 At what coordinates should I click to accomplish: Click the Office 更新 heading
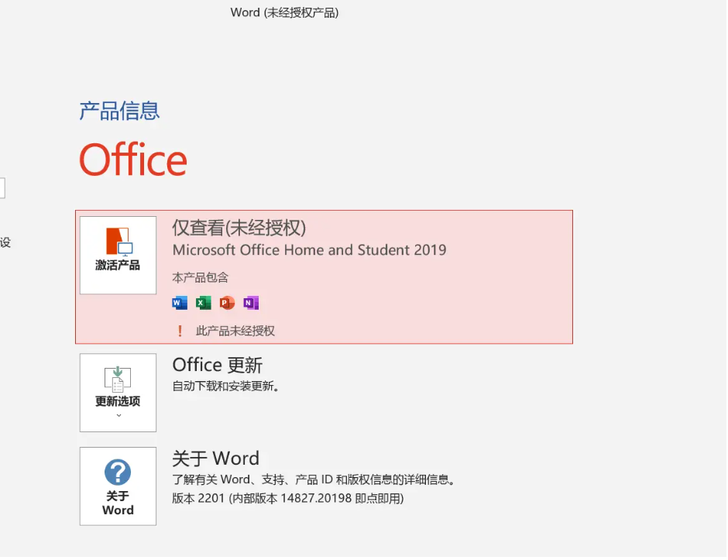tap(218, 365)
